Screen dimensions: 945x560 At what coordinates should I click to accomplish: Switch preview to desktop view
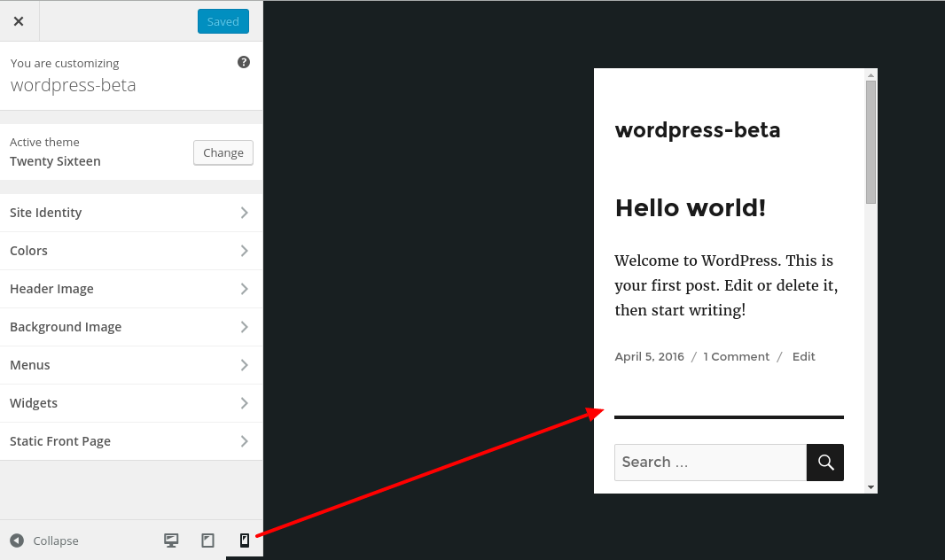(x=170, y=540)
